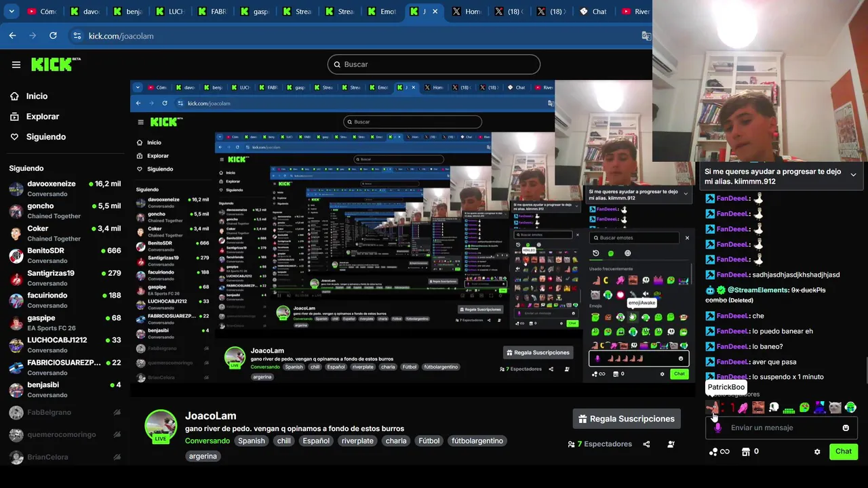This screenshot has height=488, width=868.
Task: Click the Enviar un mensaje field
Action: [x=780, y=428]
